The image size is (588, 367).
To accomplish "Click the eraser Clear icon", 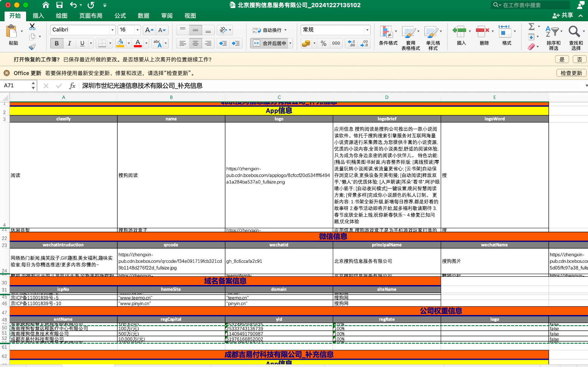I will (x=532, y=47).
